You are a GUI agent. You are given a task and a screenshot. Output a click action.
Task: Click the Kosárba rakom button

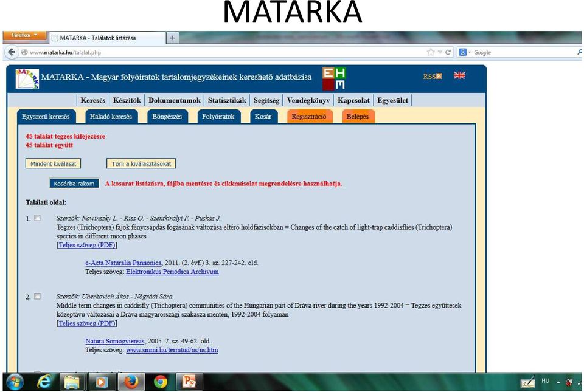tap(74, 184)
